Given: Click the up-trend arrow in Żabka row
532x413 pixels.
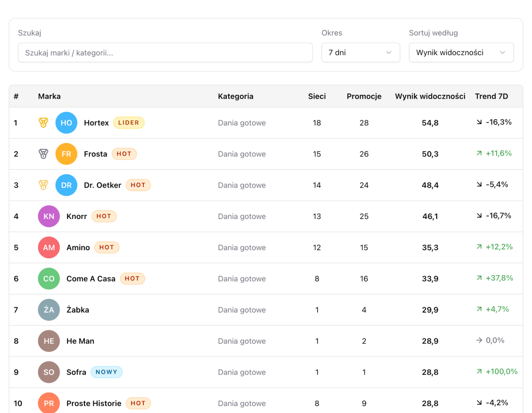Looking at the screenshot, I should click(479, 309).
